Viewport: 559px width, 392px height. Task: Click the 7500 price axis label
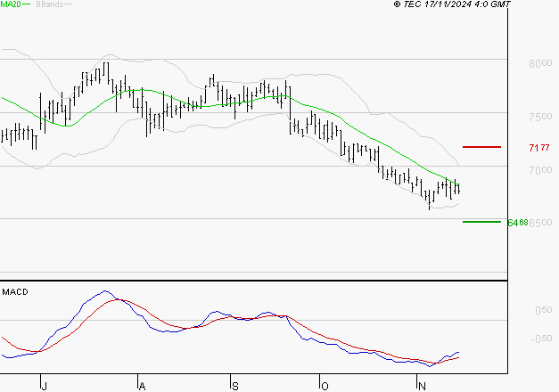[x=538, y=118]
